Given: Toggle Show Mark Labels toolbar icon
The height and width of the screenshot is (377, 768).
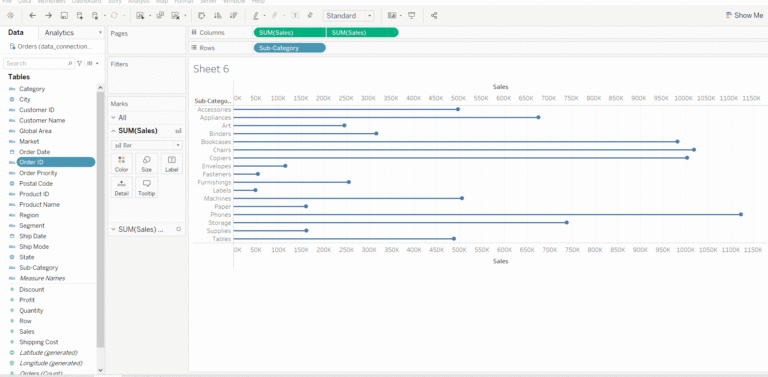Looking at the screenshot, I should tap(295, 16).
